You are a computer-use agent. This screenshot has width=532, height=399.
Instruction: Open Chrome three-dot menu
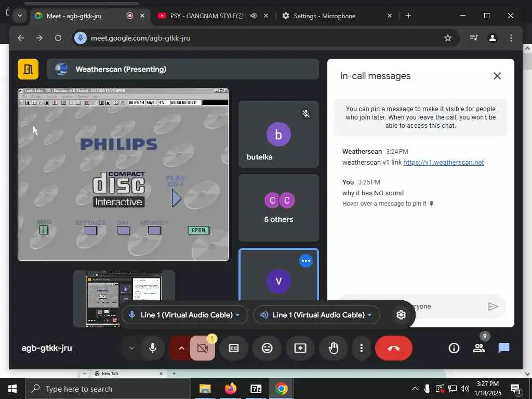pyautogui.click(x=511, y=38)
